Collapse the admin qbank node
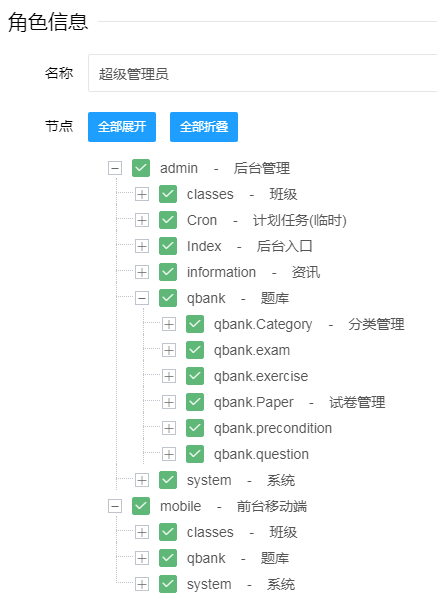Image resolution: width=437 pixels, height=614 pixels. coord(142,298)
